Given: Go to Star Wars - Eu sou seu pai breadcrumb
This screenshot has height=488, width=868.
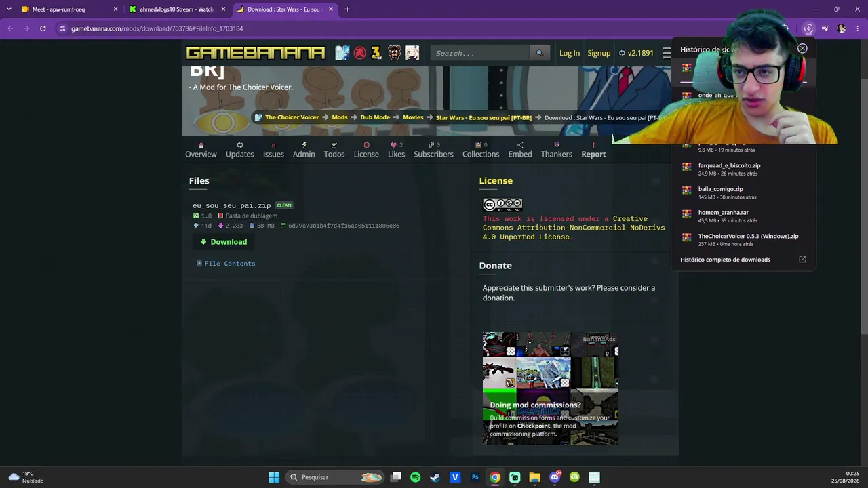Looking at the screenshot, I should (x=484, y=117).
